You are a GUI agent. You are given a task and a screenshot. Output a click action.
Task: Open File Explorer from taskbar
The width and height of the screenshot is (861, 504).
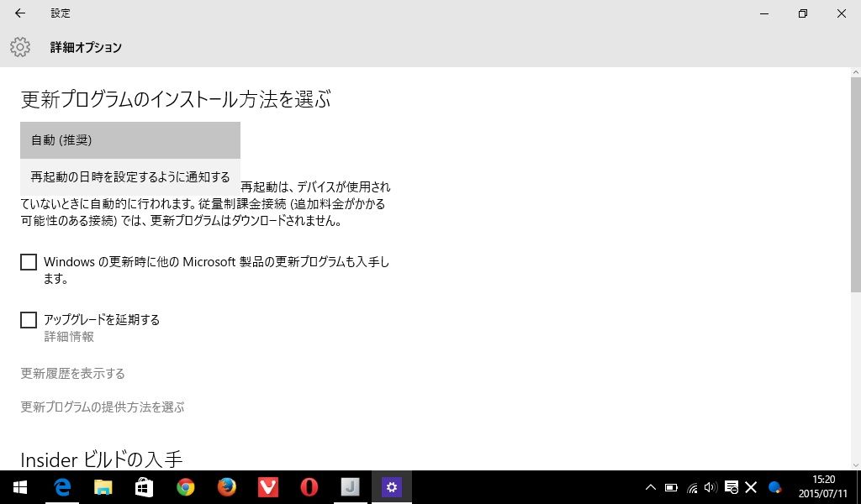(x=103, y=487)
